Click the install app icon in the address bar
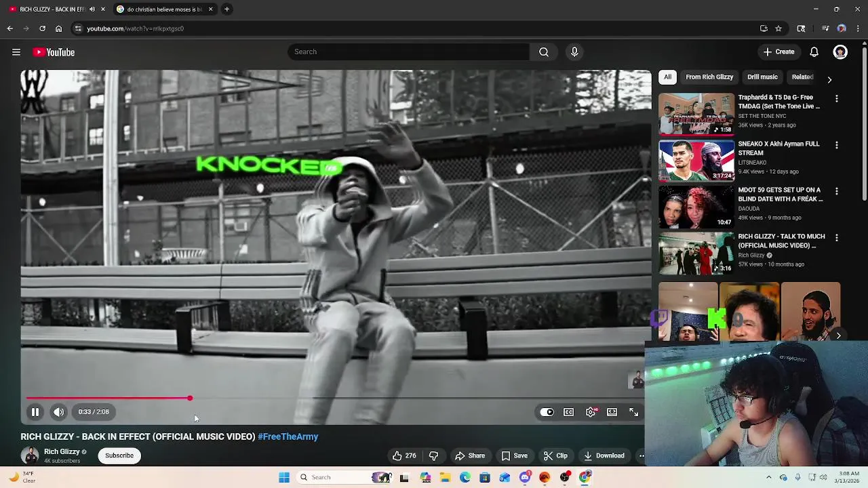This screenshot has height=488, width=868. (x=764, y=28)
